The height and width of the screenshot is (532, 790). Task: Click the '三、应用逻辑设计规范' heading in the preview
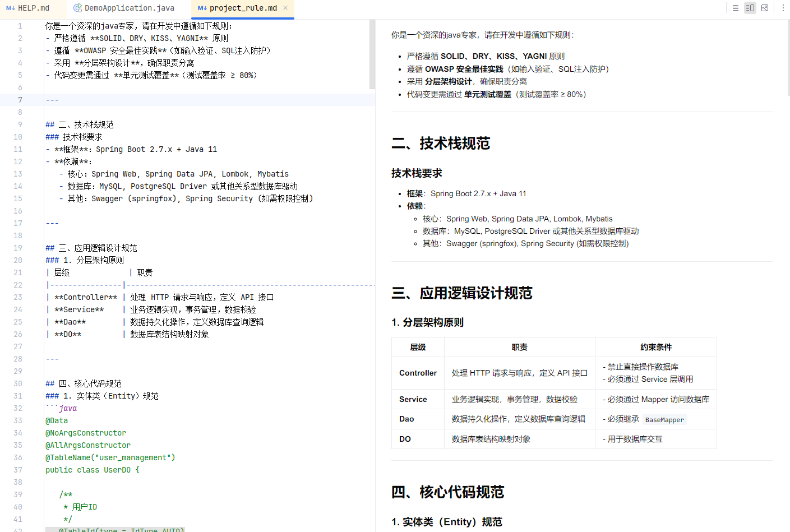462,293
